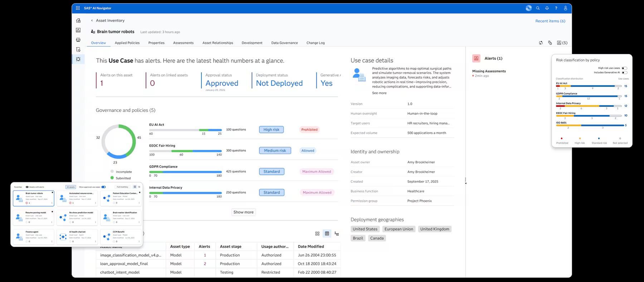Click the EU AI Act progress bar
Viewport: 644px width, 282px height.
[185, 130]
